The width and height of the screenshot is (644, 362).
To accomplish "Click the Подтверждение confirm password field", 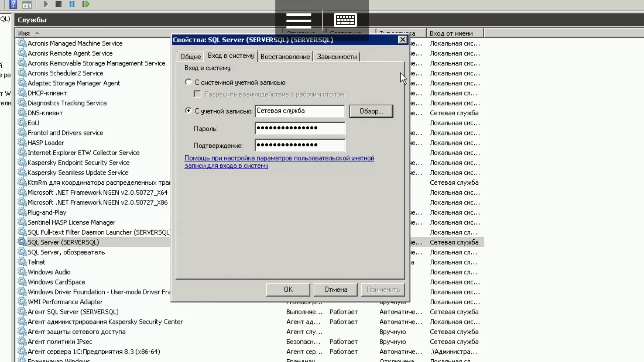I will click(x=300, y=145).
